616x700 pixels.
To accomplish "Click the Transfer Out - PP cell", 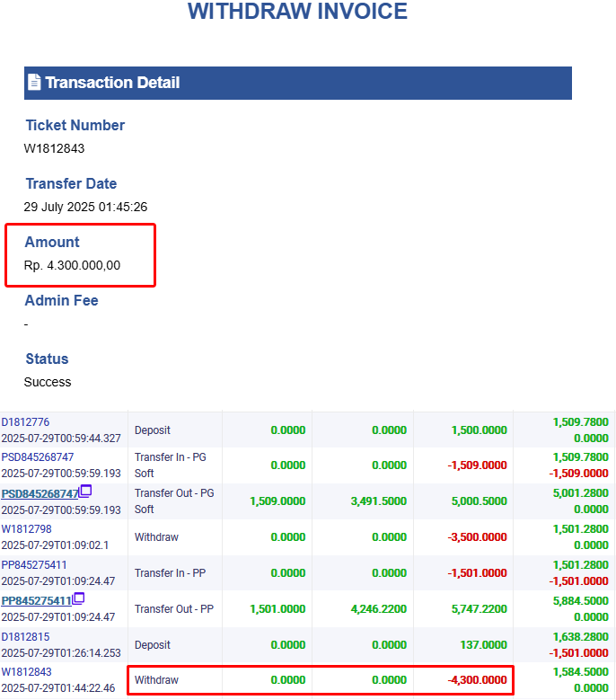I will 174,609.
